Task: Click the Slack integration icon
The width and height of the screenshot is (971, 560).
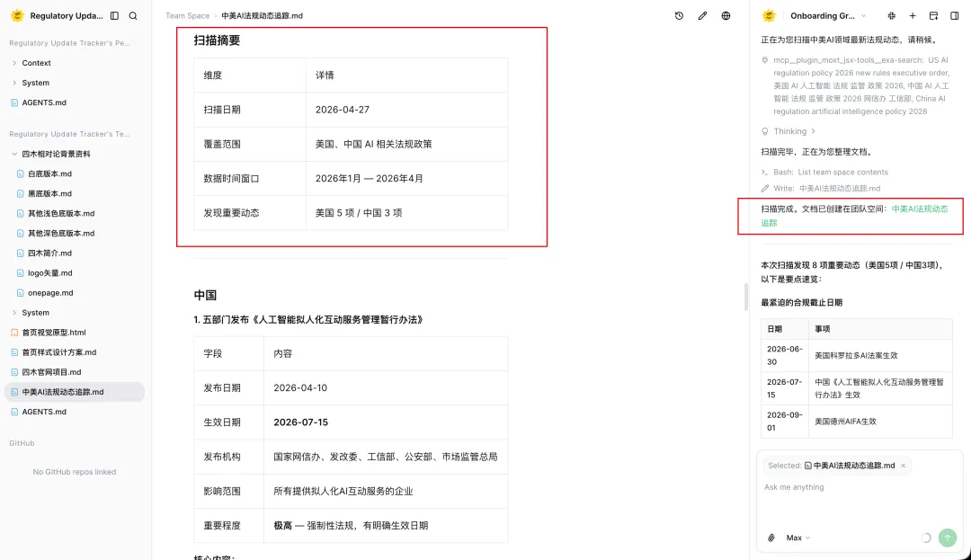Action: pyautogui.click(x=891, y=16)
